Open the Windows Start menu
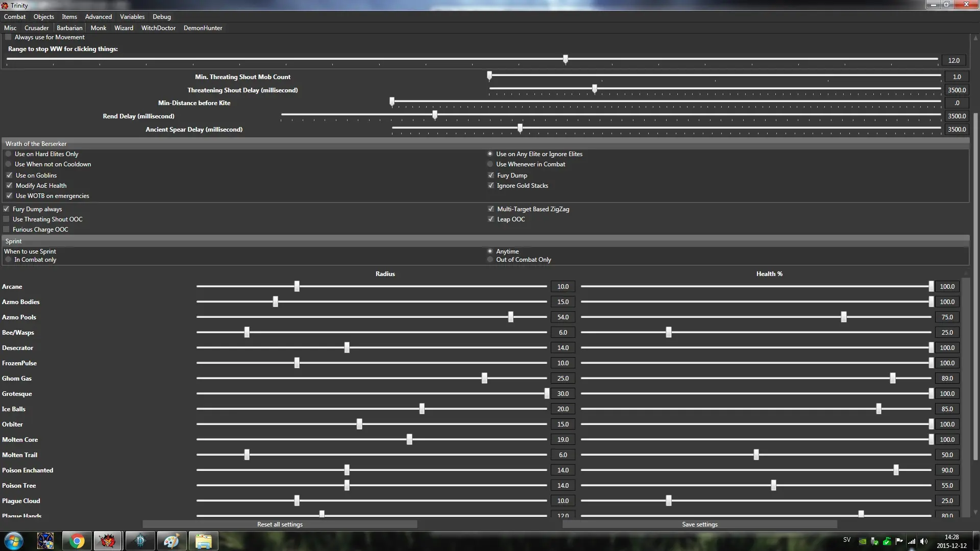The width and height of the screenshot is (980, 551). pyautogui.click(x=14, y=541)
